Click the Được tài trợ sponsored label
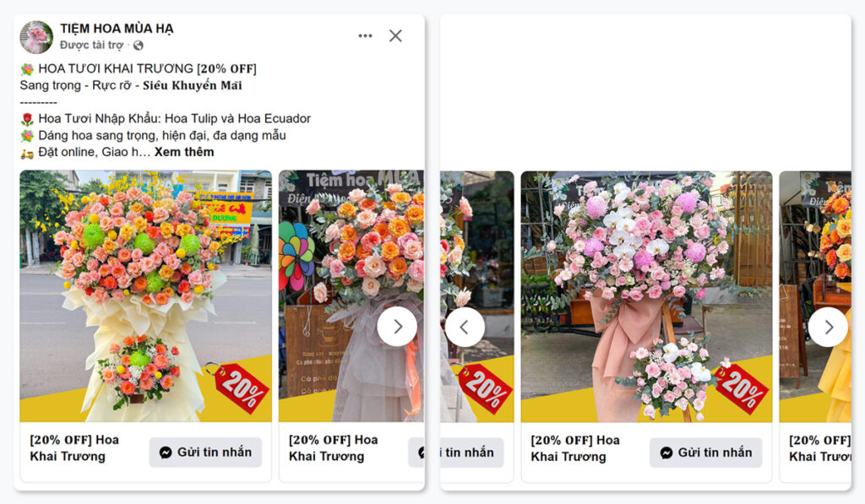The height and width of the screenshot is (504, 865). [x=92, y=46]
